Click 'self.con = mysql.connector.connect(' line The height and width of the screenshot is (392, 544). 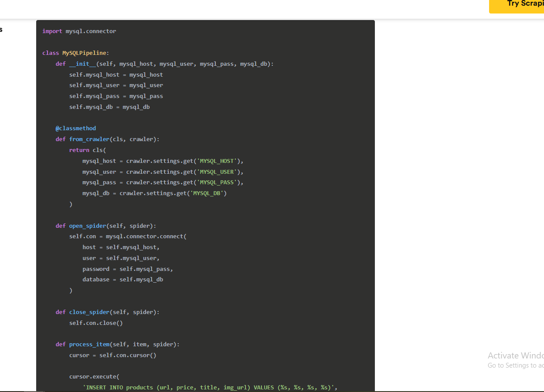pyautogui.click(x=128, y=237)
